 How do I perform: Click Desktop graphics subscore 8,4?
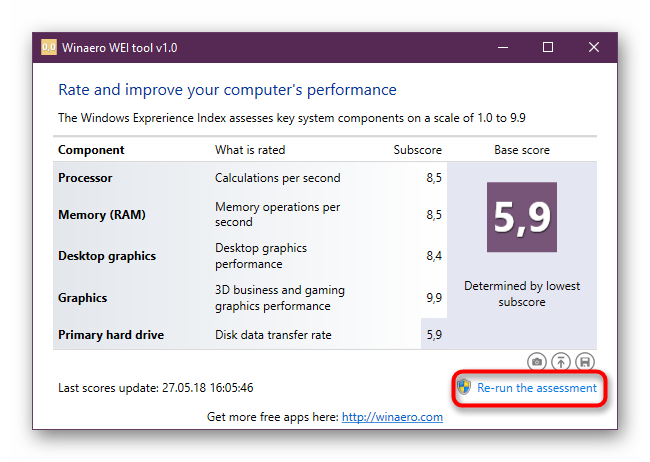point(434,256)
